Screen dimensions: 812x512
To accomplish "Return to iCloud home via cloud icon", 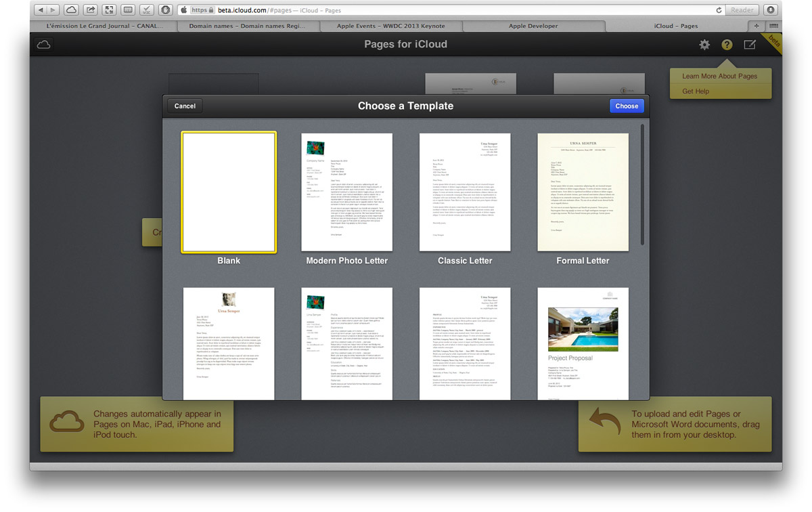I will [x=44, y=45].
